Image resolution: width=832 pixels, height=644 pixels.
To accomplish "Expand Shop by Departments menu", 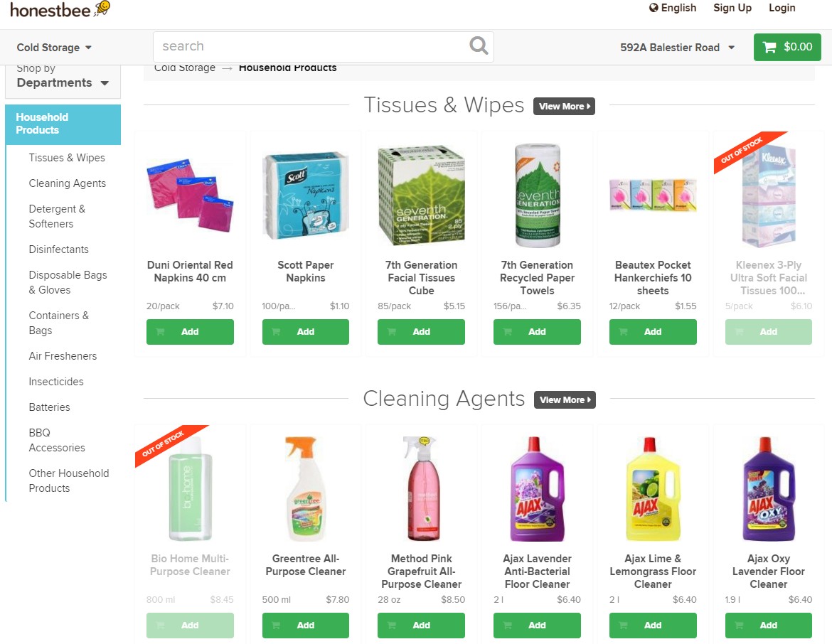I will (x=63, y=77).
